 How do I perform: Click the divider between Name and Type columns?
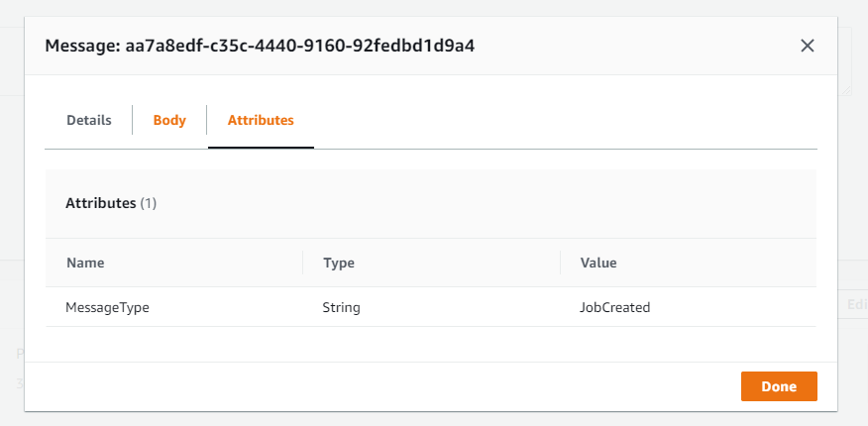pyautogui.click(x=302, y=264)
